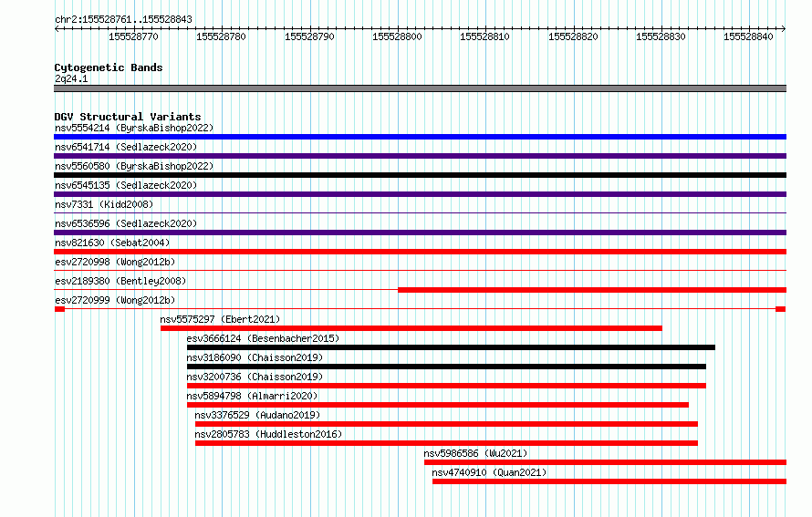
Task: Click the left red block of esv2720999
Action: click(59, 309)
